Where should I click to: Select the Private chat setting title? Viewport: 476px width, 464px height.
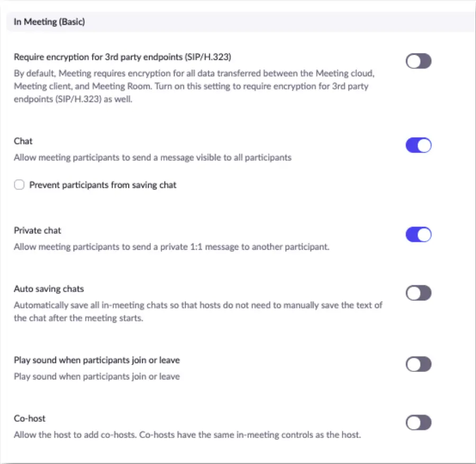pos(38,231)
